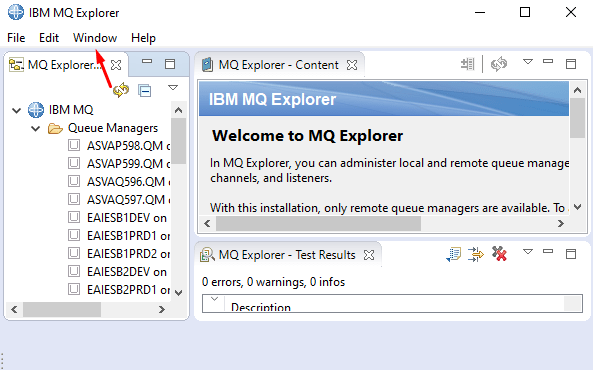Select the Queue Managers folder

(x=113, y=128)
